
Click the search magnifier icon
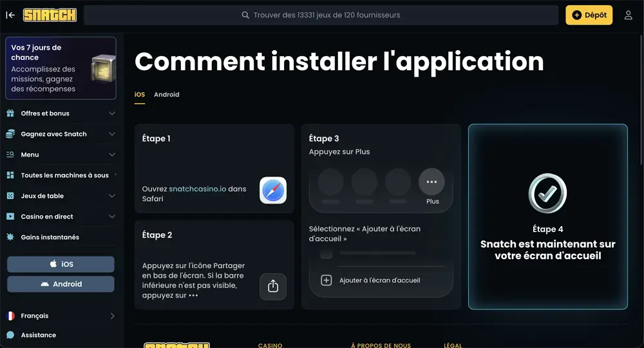[245, 15]
